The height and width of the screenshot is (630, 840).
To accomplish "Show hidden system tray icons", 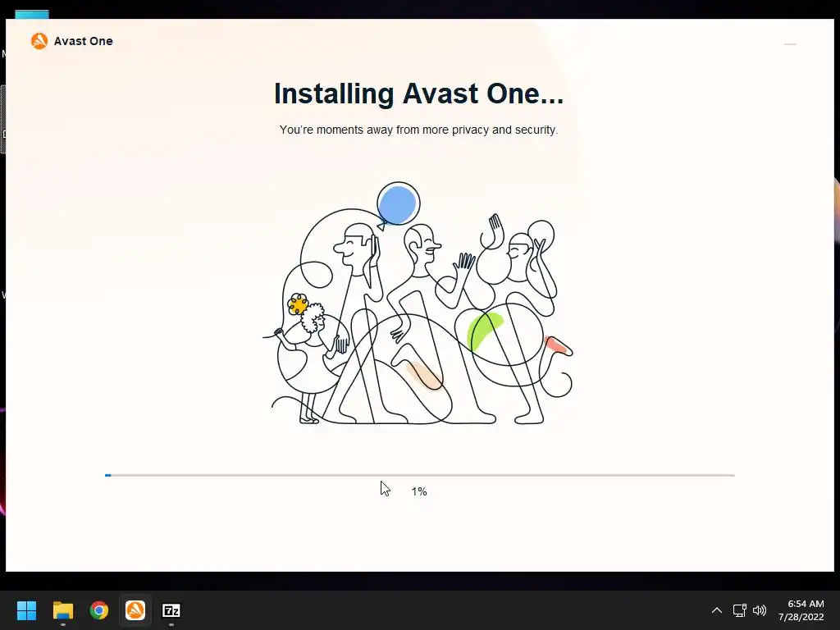I will [x=717, y=610].
